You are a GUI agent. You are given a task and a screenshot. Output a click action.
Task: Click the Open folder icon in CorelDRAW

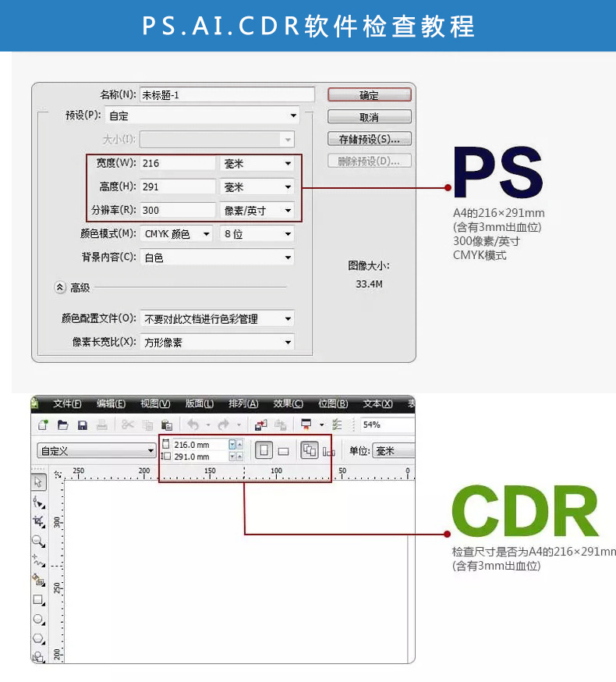click(63, 424)
